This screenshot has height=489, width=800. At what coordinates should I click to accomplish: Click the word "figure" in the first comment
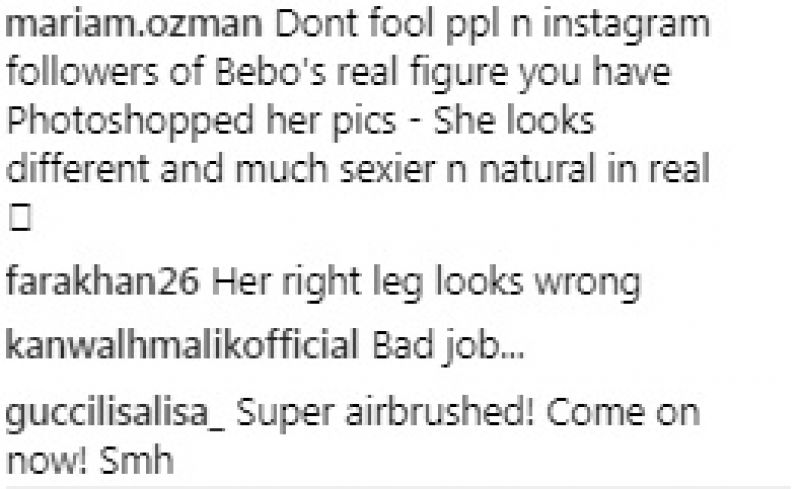point(459,75)
